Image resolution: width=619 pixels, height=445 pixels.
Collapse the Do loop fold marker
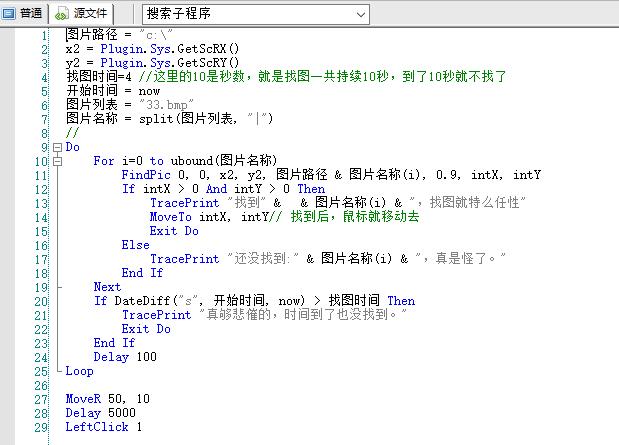coord(56,147)
